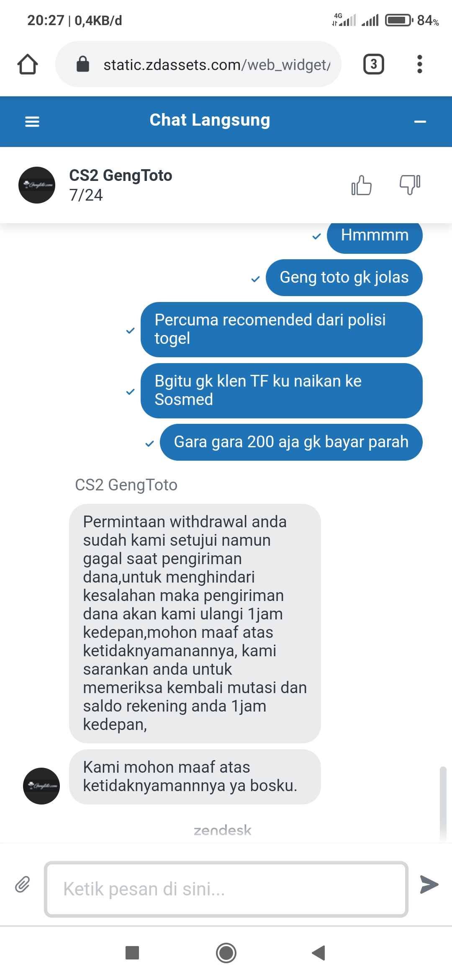Select the 'Geng toto gk jolas' message bubble

[344, 278]
